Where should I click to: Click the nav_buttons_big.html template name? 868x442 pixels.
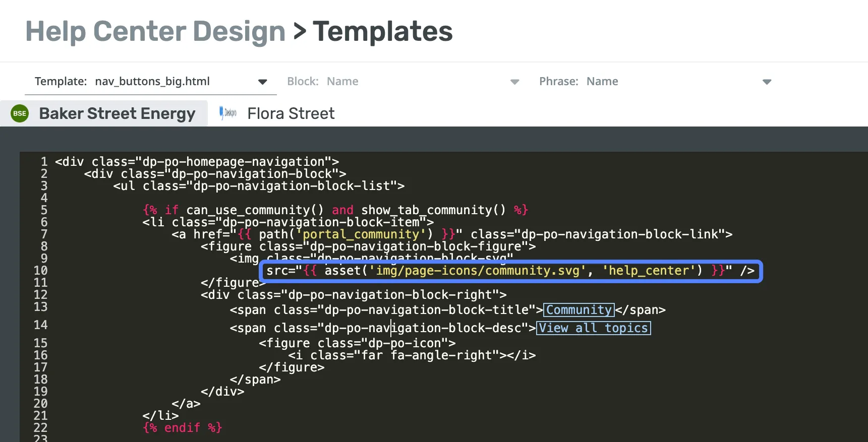[x=152, y=82]
